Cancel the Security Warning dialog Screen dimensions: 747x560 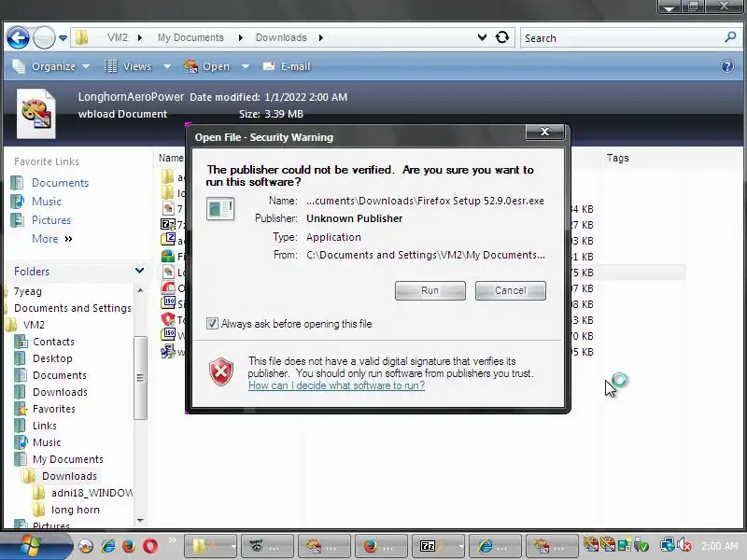click(510, 290)
